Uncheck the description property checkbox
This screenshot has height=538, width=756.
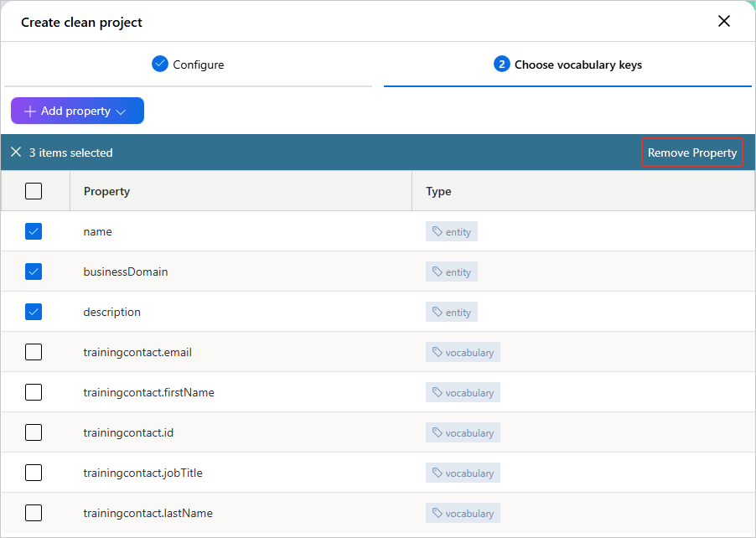pyautogui.click(x=34, y=312)
